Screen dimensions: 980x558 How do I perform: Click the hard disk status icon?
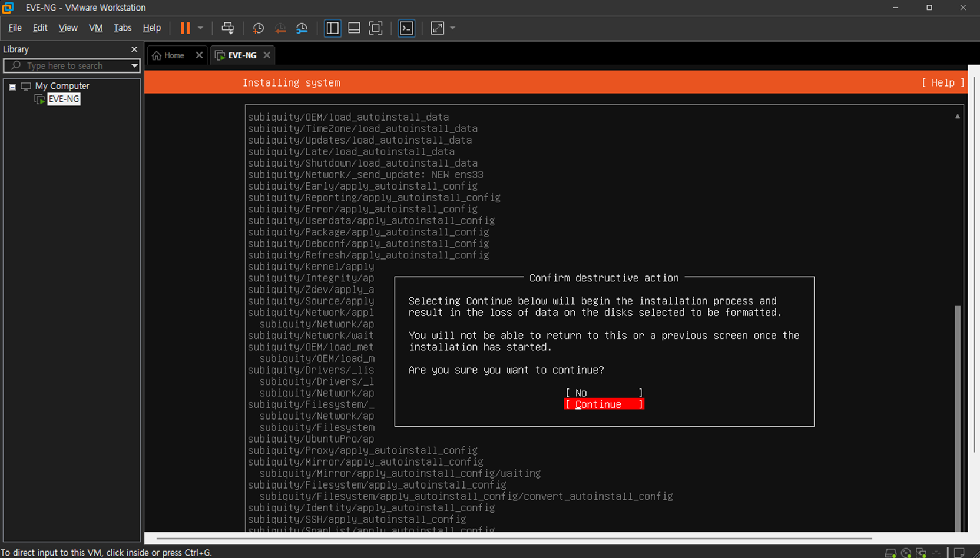click(x=890, y=553)
